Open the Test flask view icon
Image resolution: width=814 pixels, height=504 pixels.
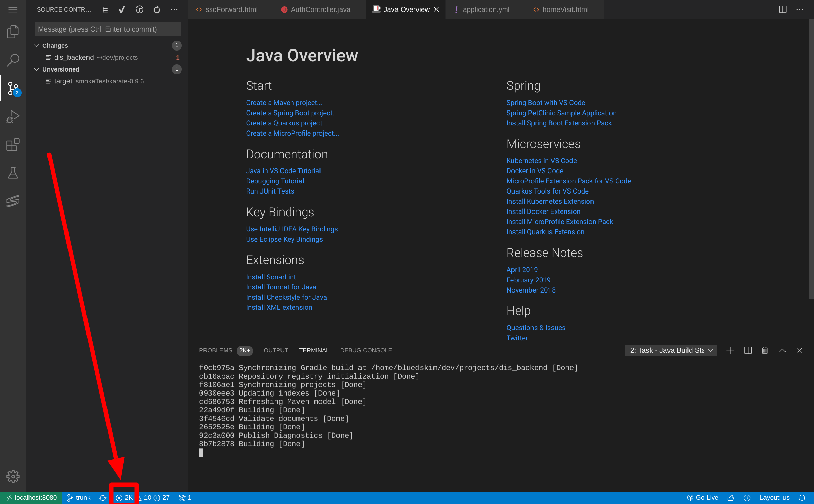(13, 173)
